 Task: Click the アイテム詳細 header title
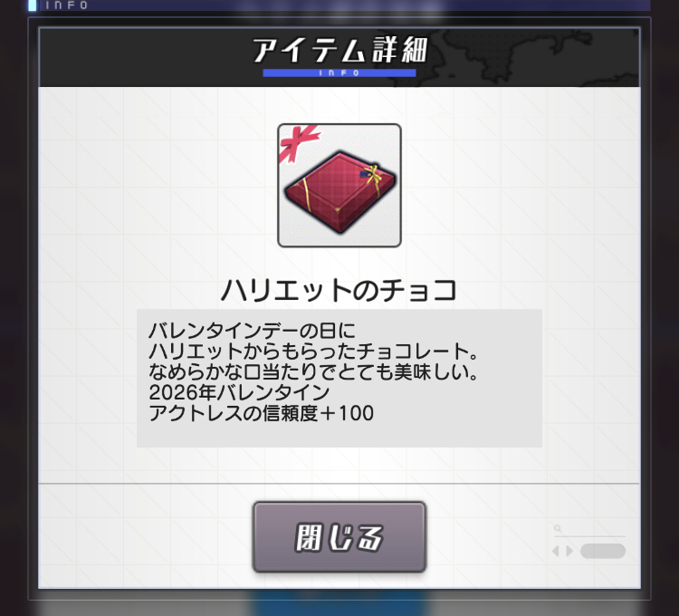pyautogui.click(x=339, y=51)
